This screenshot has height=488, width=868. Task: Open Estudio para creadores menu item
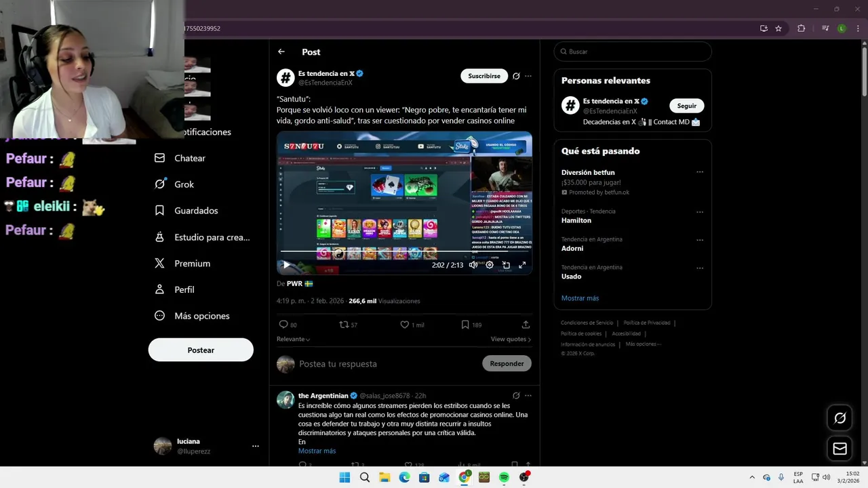(x=202, y=237)
